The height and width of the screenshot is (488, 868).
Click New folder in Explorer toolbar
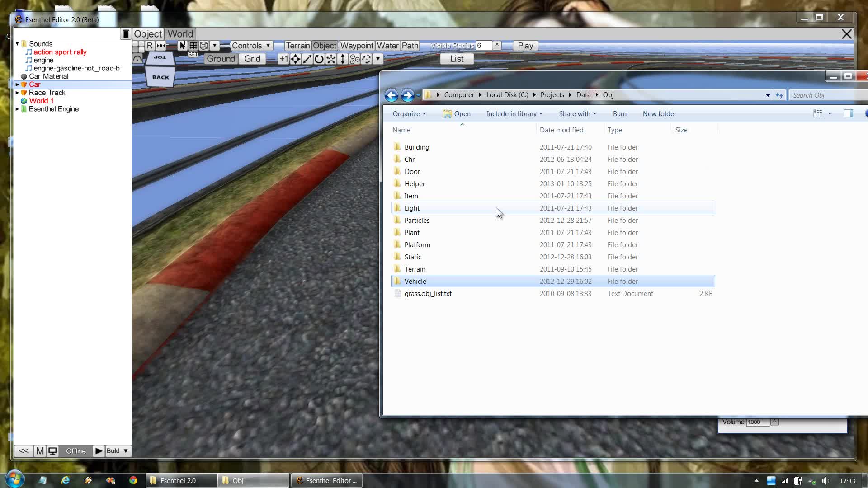coord(659,113)
